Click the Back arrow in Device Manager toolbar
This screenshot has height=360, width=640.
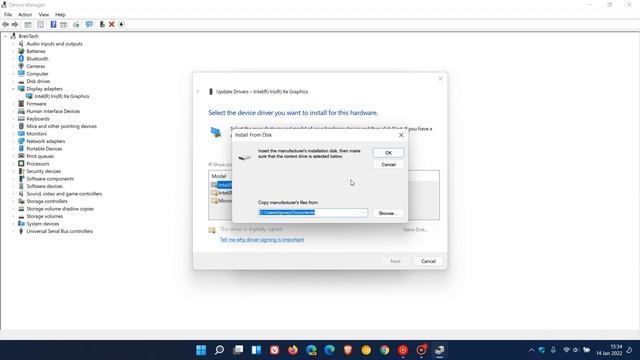point(5,24)
